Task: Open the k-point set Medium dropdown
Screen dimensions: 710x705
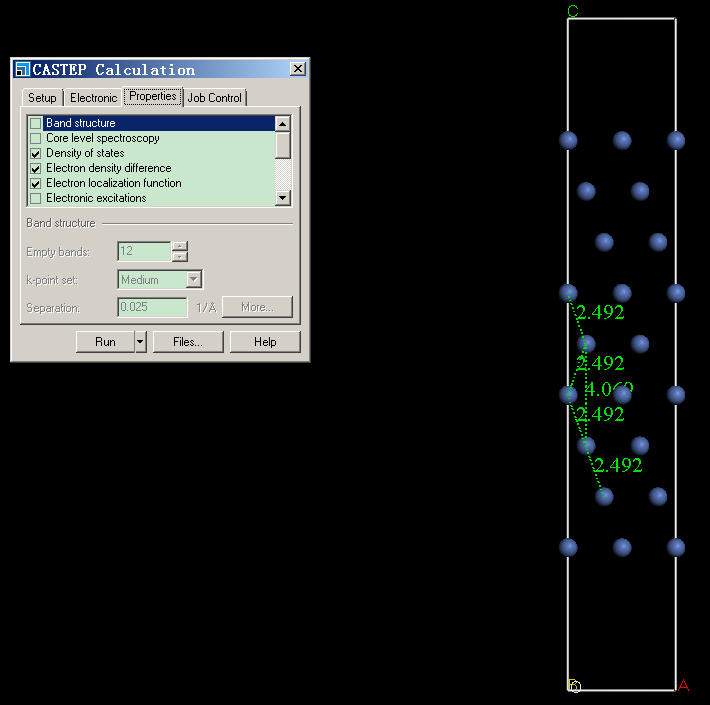Action: pyautogui.click(x=193, y=280)
